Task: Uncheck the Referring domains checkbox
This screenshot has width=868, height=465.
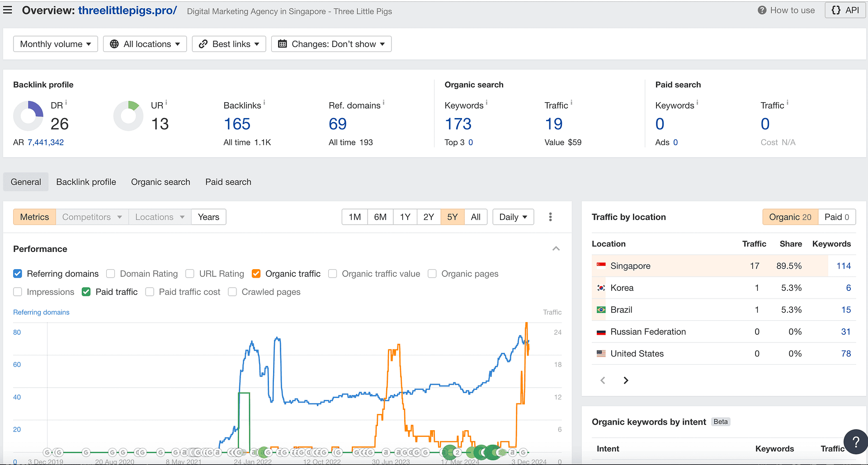Action: [18, 274]
